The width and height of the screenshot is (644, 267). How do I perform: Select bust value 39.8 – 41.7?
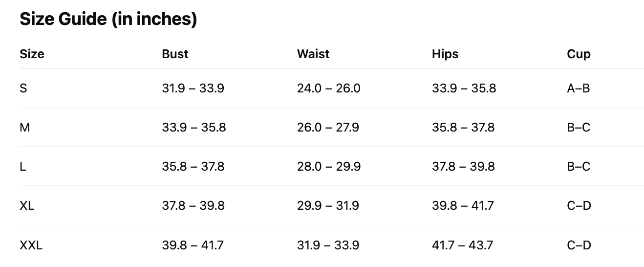[193, 245]
